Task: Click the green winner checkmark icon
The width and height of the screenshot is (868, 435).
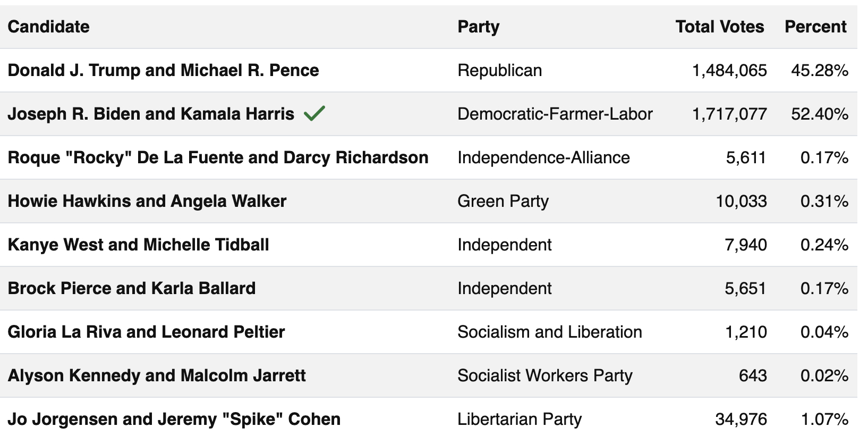Action: 314,113
